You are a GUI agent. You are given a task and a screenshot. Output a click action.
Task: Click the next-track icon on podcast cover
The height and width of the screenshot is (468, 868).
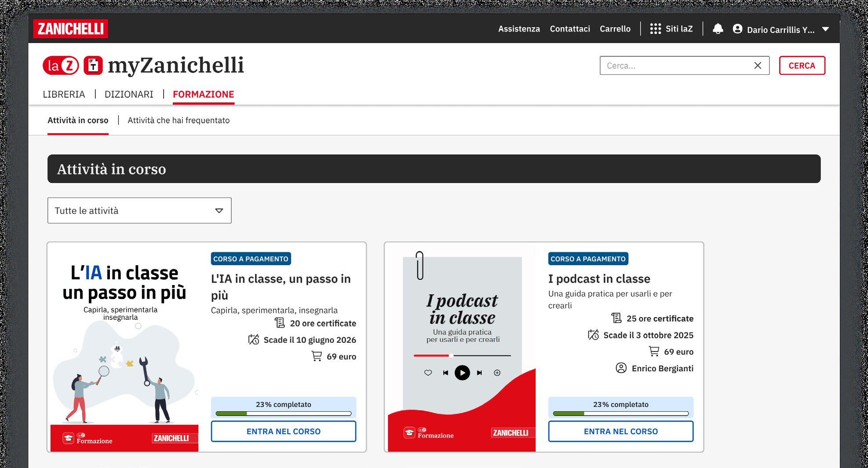[479, 373]
